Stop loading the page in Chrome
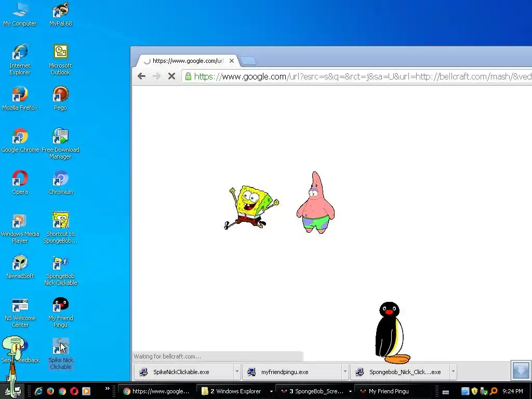 171,76
